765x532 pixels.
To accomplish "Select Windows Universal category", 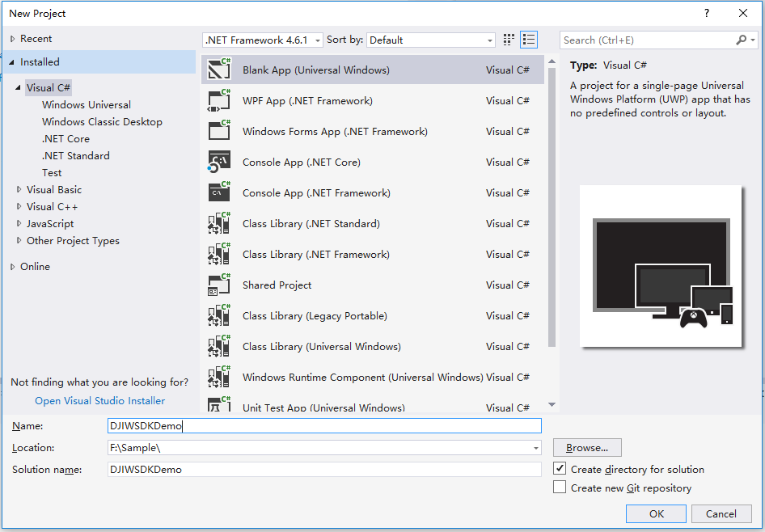I will point(87,105).
